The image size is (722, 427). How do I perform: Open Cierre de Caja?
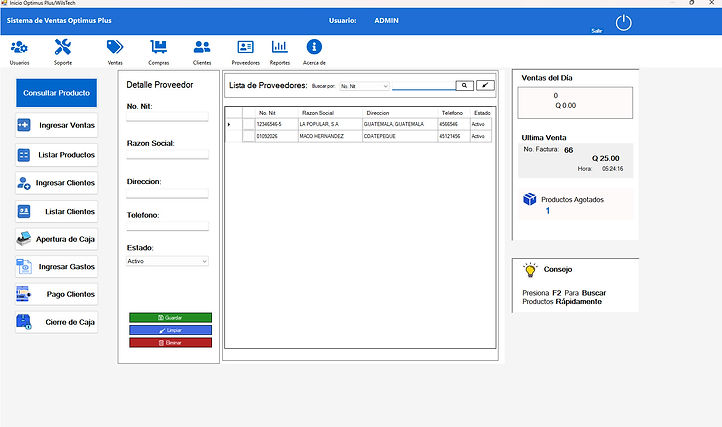coord(57,322)
